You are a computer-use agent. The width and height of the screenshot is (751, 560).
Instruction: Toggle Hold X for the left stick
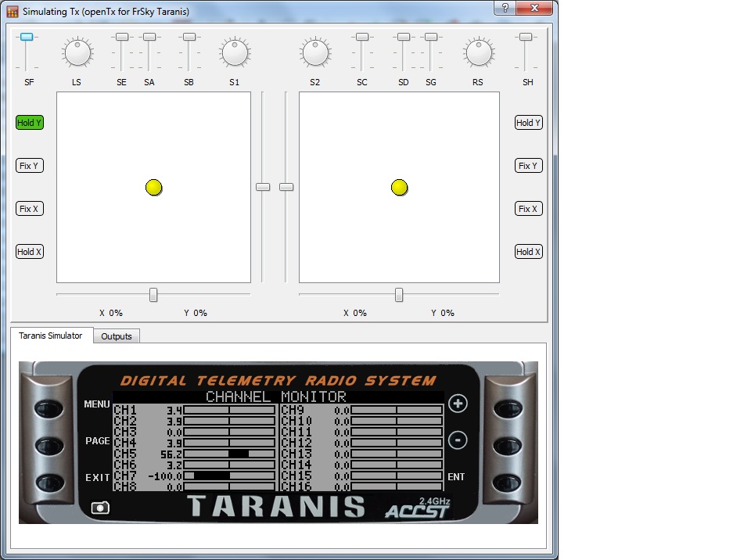point(30,252)
